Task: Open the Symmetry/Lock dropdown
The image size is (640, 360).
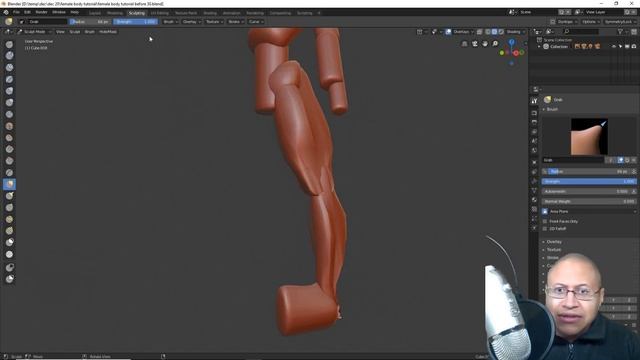Action: click(x=620, y=22)
